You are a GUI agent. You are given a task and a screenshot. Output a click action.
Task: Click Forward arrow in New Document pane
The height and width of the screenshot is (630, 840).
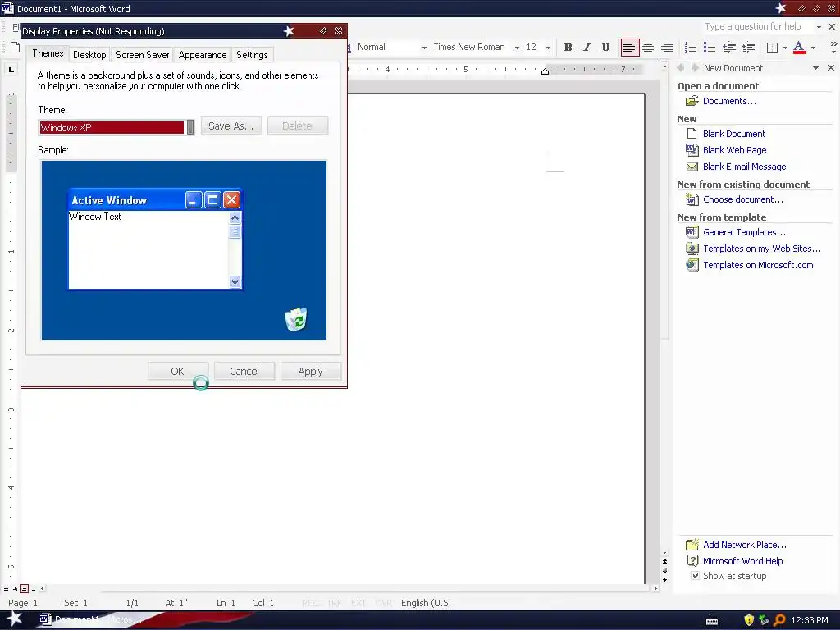pos(695,67)
